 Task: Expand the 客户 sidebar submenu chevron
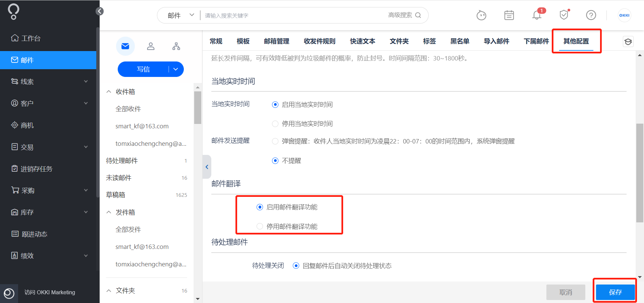click(x=86, y=103)
